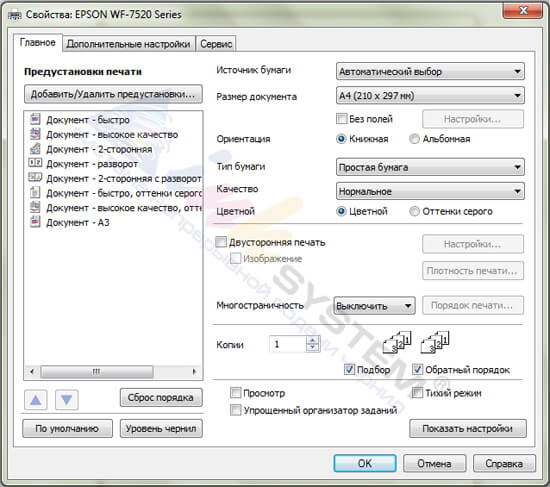Switch to 'Сервис' tab
This screenshot has height=487, width=550.
[x=216, y=44]
